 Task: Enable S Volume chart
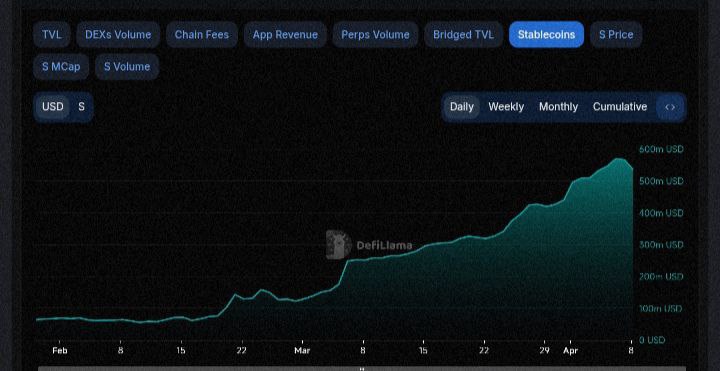point(127,67)
